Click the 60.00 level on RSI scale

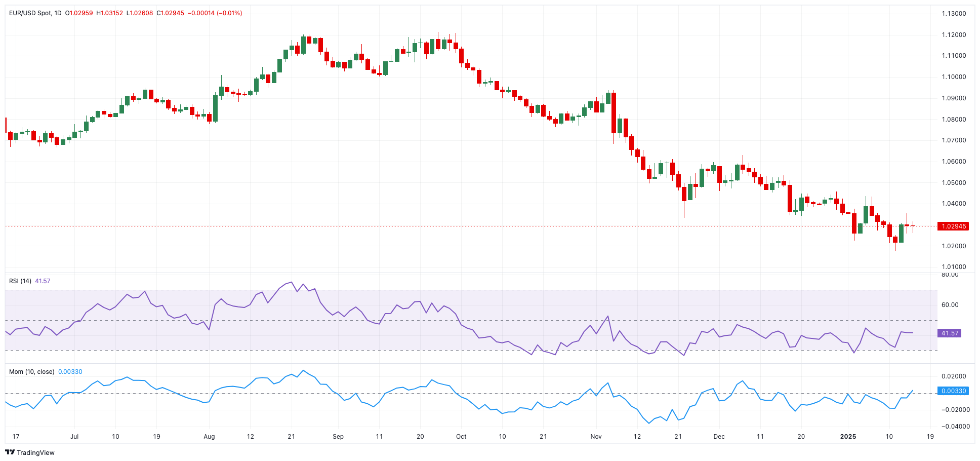pos(950,305)
